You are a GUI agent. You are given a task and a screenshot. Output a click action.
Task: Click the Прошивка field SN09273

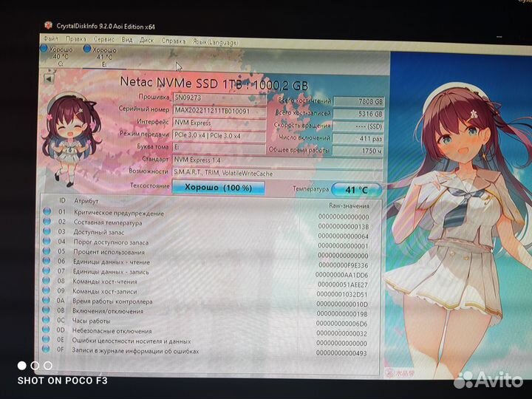coord(219,98)
